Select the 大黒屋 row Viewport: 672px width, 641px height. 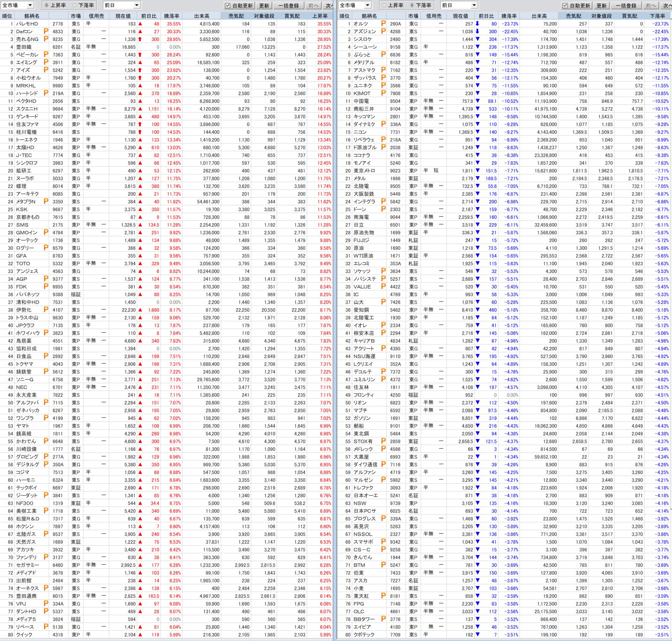(x=504, y=457)
